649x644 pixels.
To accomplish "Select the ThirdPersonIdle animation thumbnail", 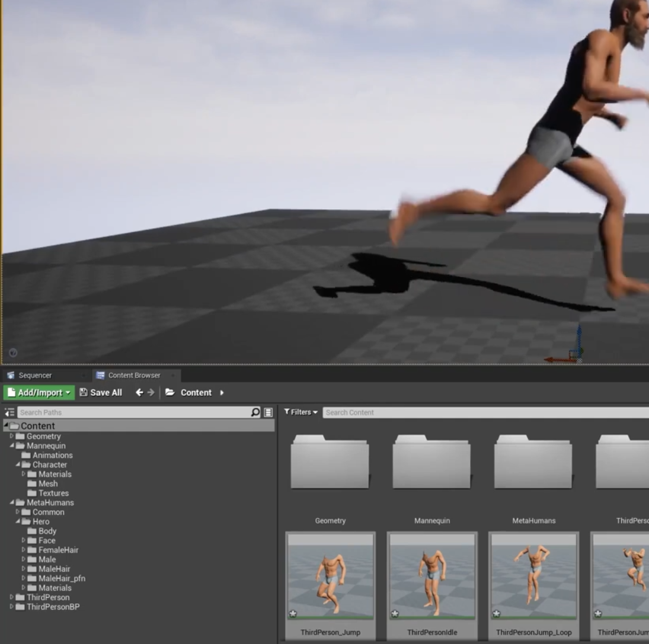I will [432, 576].
